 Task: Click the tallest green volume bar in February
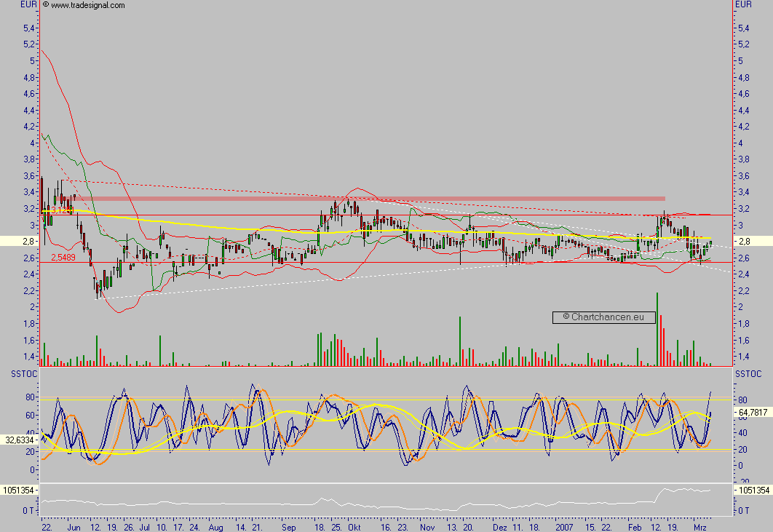[x=657, y=329]
